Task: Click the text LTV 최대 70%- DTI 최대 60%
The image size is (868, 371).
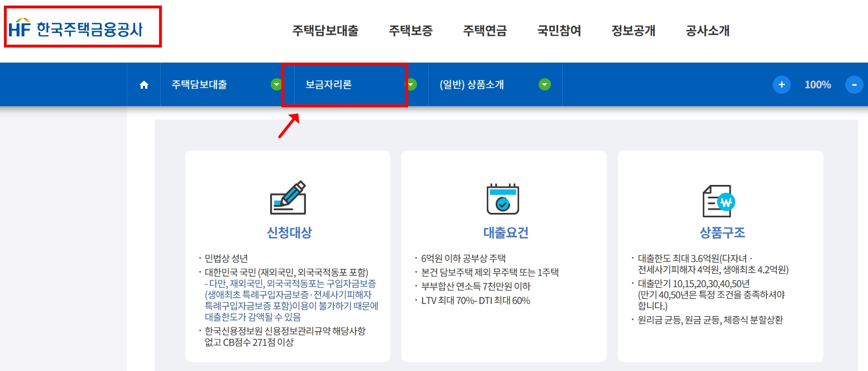Action: 476,301
